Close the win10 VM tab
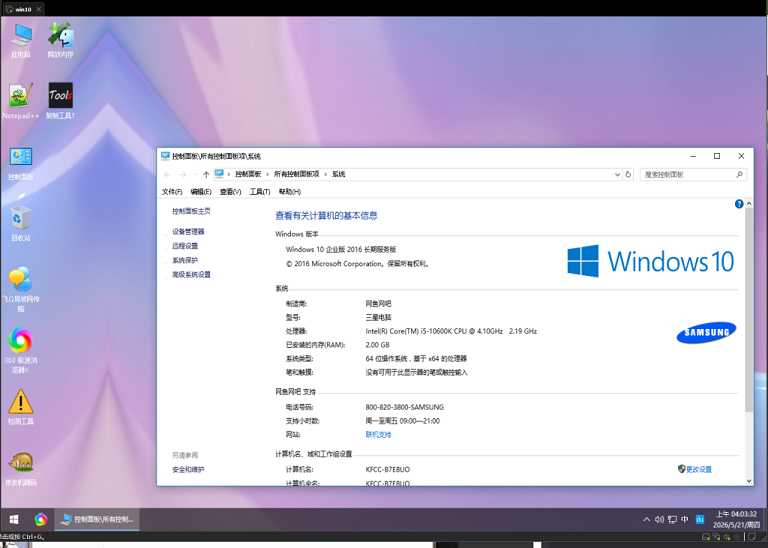This screenshot has height=548, width=768. pos(39,9)
